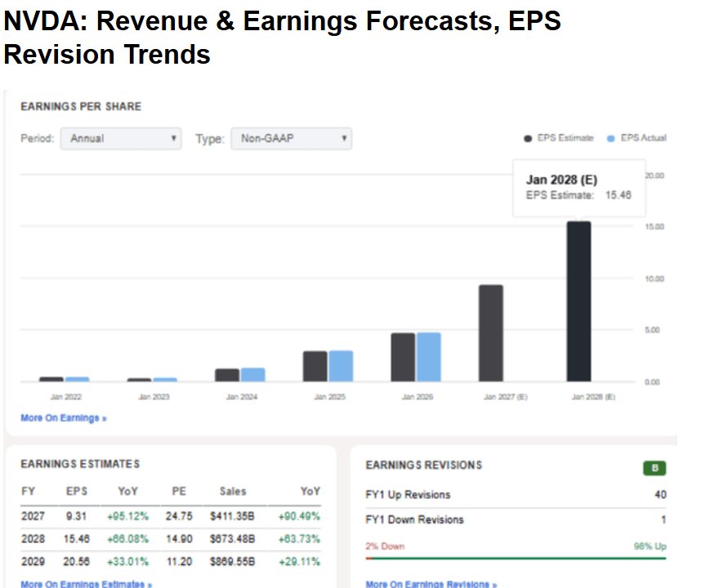The image size is (719, 588).
Task: Click the green B revisions grade badge
Action: click(x=654, y=468)
